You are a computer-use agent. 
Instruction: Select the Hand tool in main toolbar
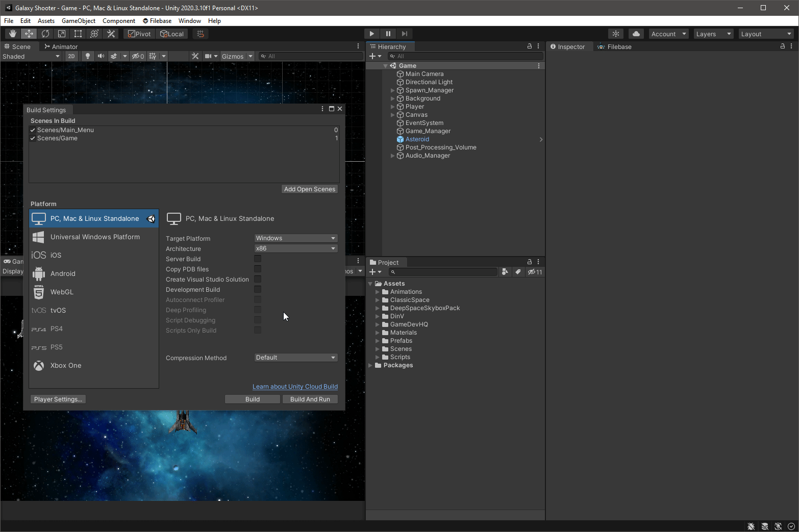point(12,34)
